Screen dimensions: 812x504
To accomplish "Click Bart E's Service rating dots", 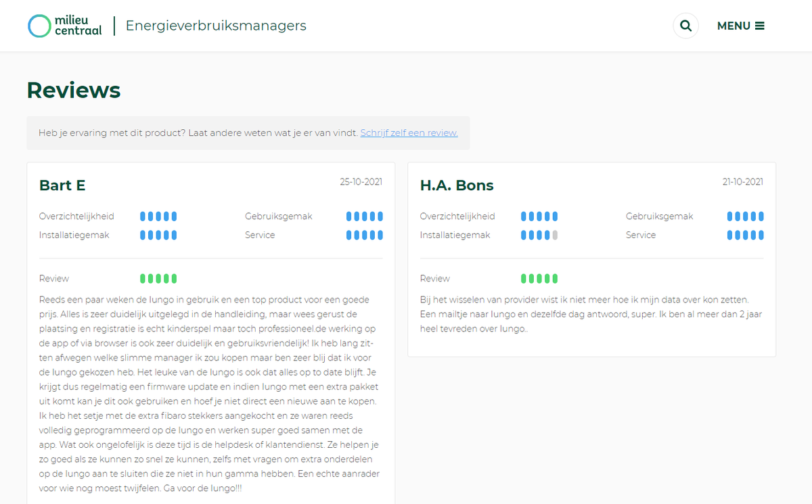I will [365, 235].
